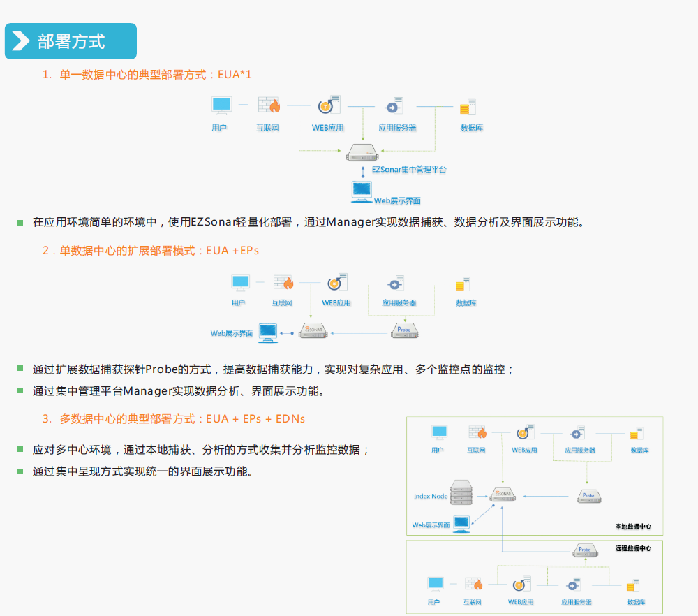Click the EZSonar server icon in the 本地数据中心 box

(503, 494)
